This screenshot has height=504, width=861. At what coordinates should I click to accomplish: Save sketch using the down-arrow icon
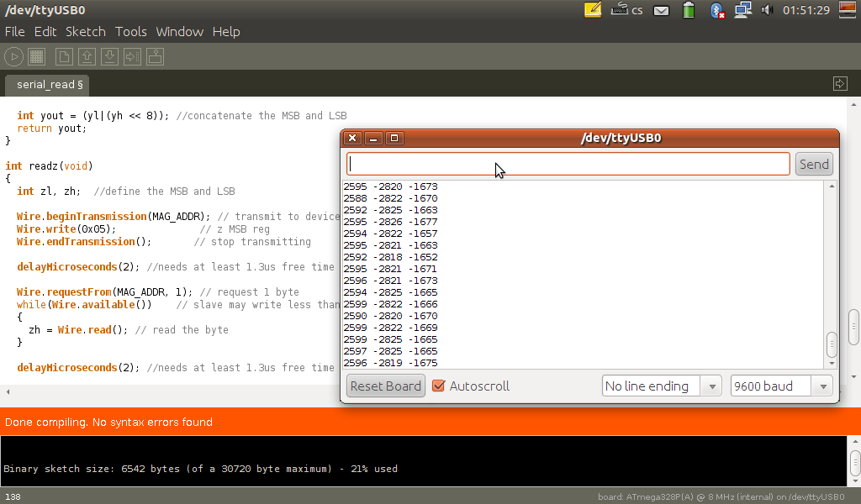pos(109,57)
